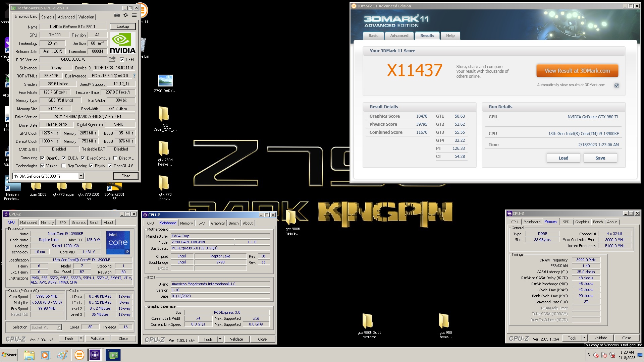This screenshot has width=644, height=362.
Task: Click X11437 score text
Action: 415,70
